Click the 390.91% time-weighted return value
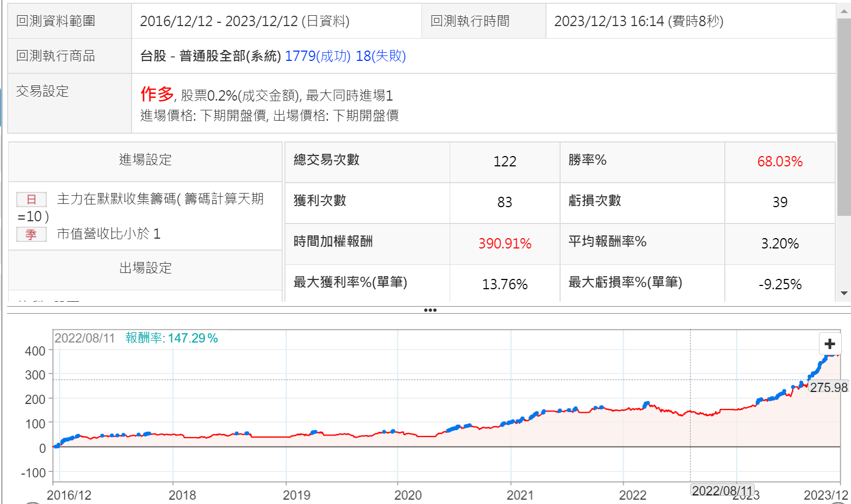This screenshot has width=851, height=504. coord(504,244)
